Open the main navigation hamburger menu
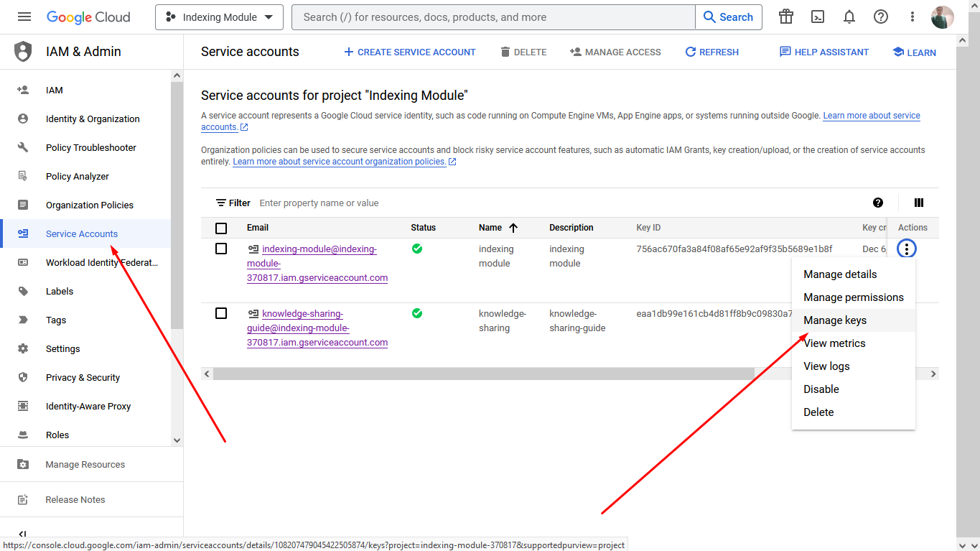Screen dimensions: 980x551 pos(24,17)
